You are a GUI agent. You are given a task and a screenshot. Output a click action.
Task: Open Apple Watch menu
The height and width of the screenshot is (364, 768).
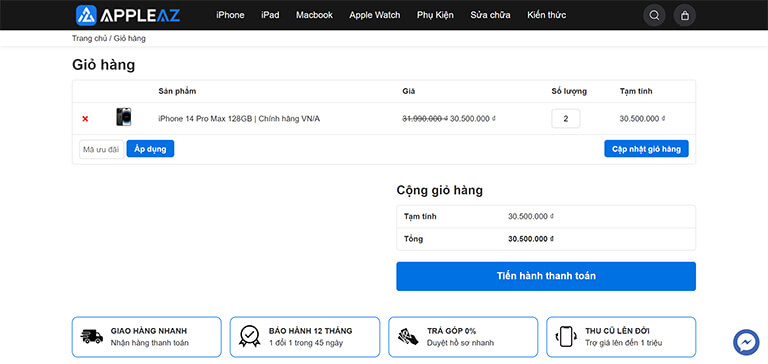[x=375, y=15]
